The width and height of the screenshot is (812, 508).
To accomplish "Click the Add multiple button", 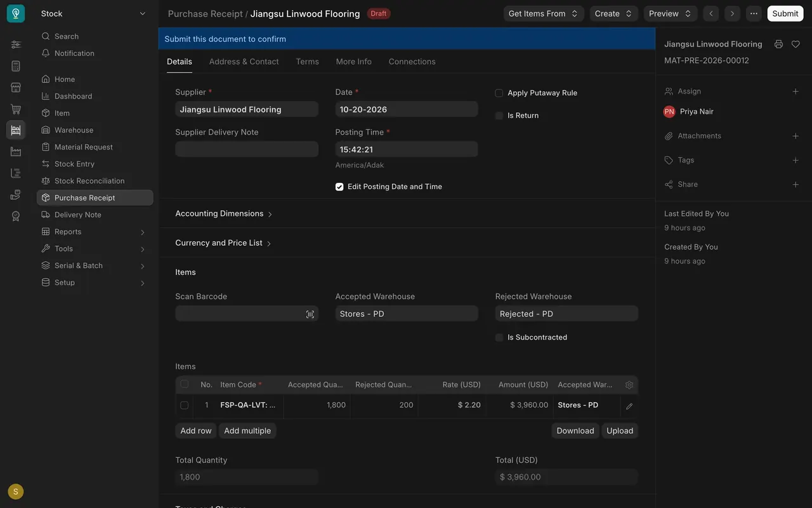I will (x=247, y=431).
